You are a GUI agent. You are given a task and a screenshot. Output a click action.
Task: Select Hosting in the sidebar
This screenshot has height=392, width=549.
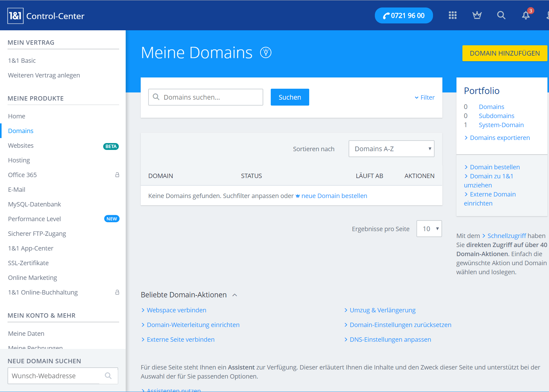(19, 160)
